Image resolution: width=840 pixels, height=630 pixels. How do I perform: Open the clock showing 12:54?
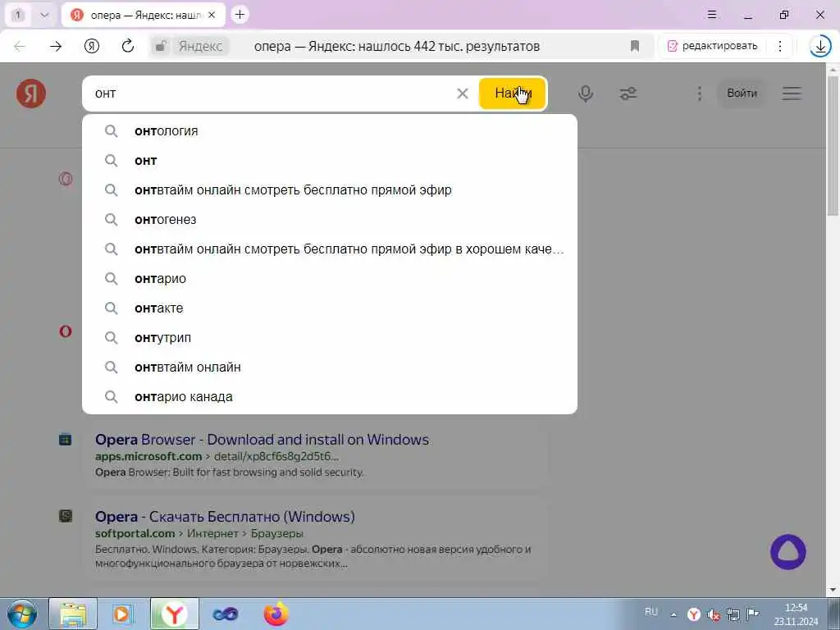pyautogui.click(x=796, y=614)
